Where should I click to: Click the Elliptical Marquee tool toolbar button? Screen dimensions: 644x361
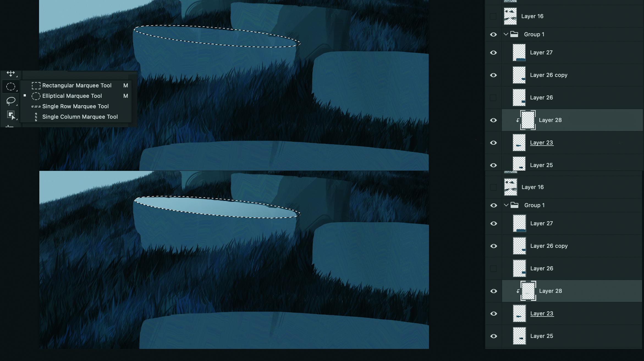point(11,87)
